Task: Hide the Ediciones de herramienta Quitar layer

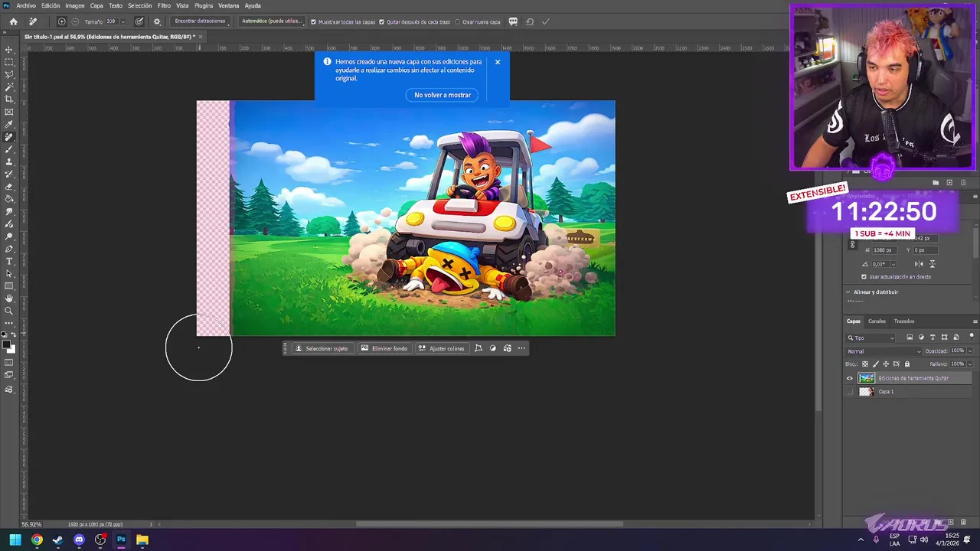Action: (849, 378)
